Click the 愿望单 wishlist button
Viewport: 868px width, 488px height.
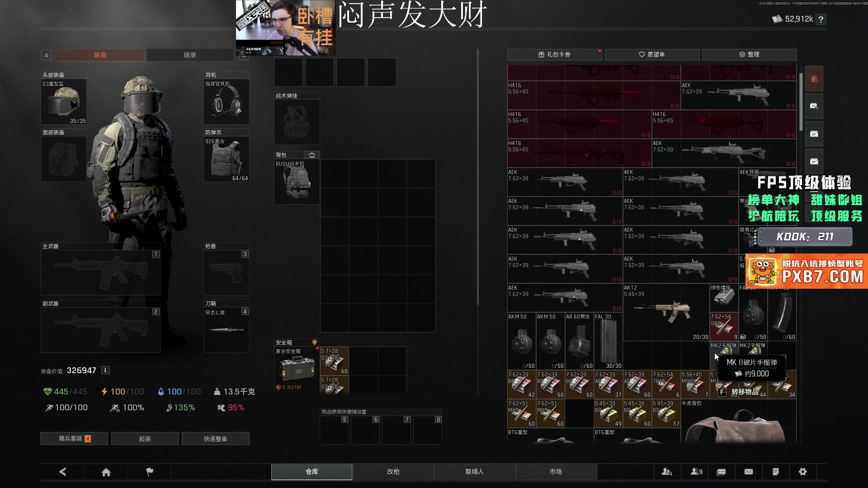tap(652, 55)
